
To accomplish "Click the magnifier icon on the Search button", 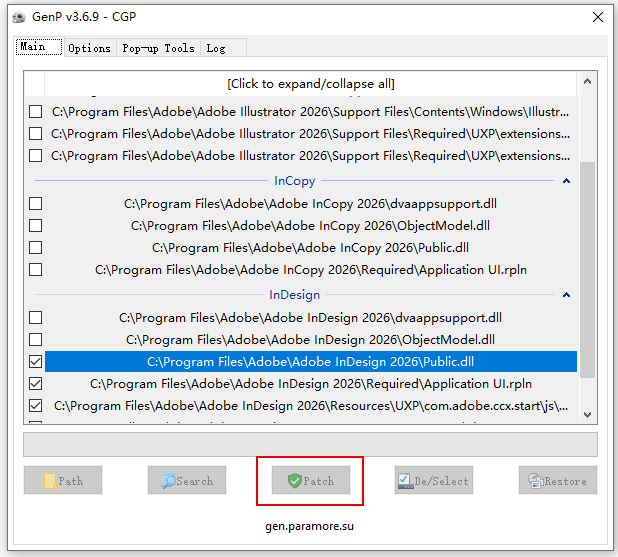I will click(167, 481).
